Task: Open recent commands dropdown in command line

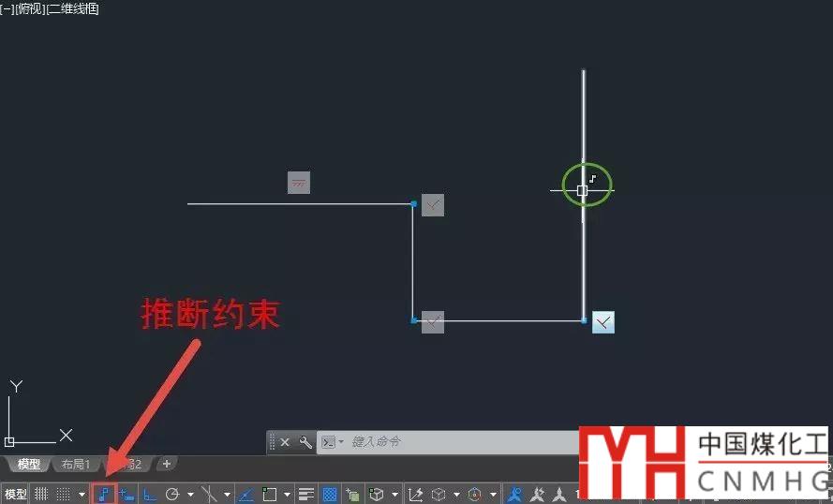Action: (x=340, y=442)
